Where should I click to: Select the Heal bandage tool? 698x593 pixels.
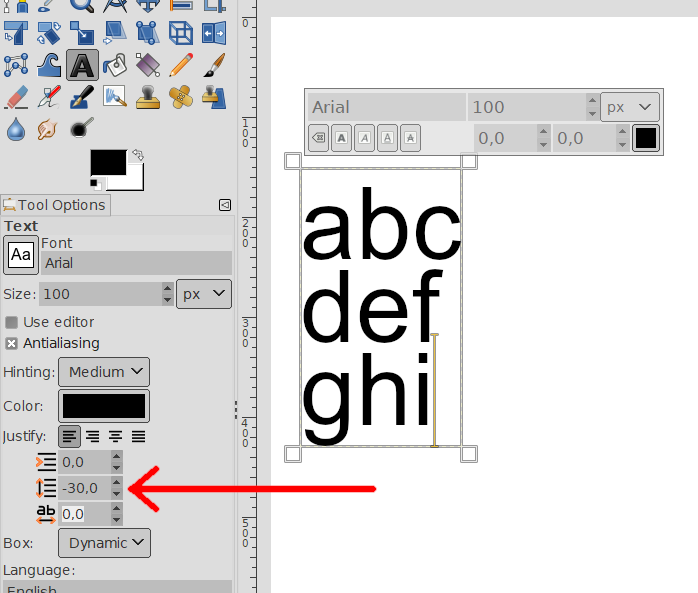point(181,97)
